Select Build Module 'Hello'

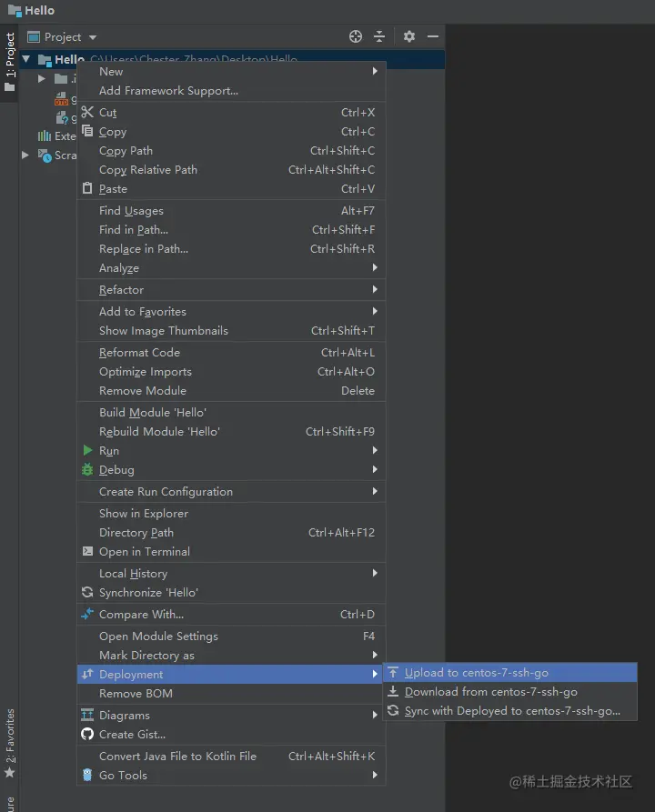(x=231, y=412)
